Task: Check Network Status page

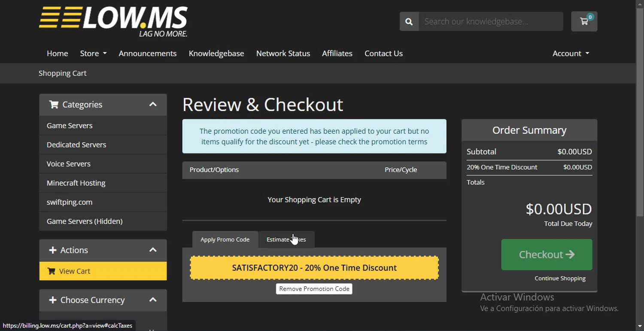Action: (283, 53)
